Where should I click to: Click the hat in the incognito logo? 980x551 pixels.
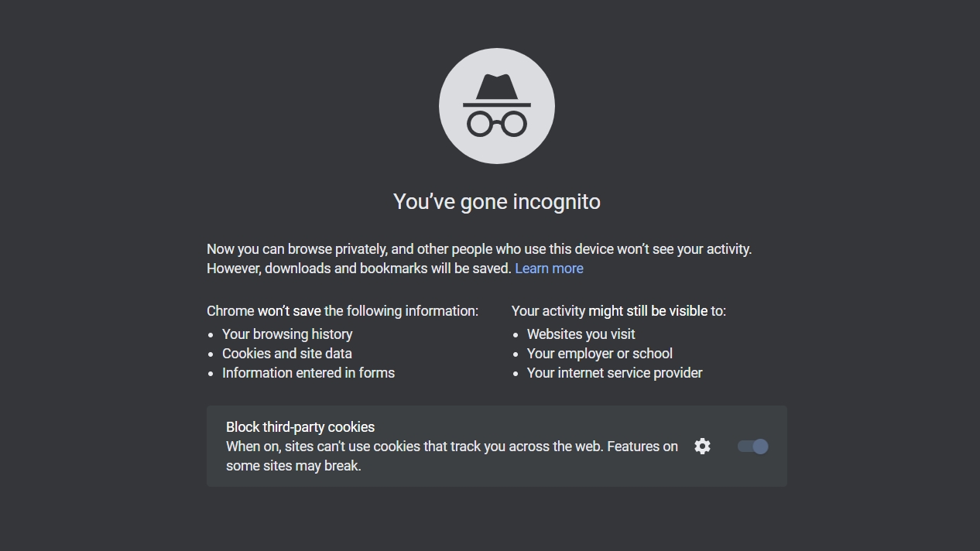[x=497, y=87]
